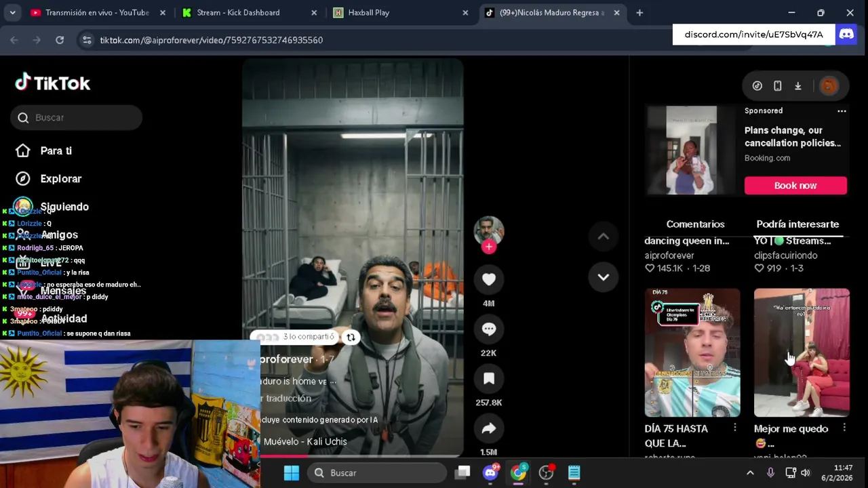Open the Mejor me quedo video thumbnail
868x488 pixels.
click(x=802, y=352)
